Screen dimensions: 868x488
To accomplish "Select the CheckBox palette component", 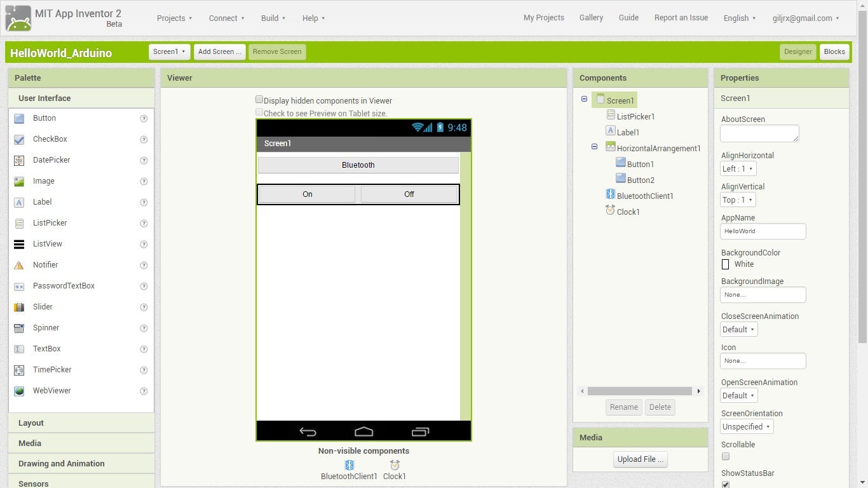I will [x=20, y=139].
